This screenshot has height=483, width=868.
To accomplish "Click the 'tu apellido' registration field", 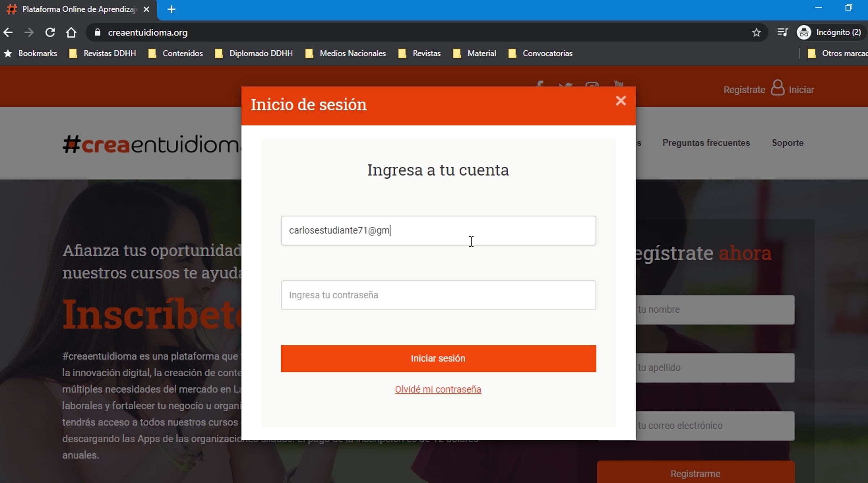I will coord(715,368).
